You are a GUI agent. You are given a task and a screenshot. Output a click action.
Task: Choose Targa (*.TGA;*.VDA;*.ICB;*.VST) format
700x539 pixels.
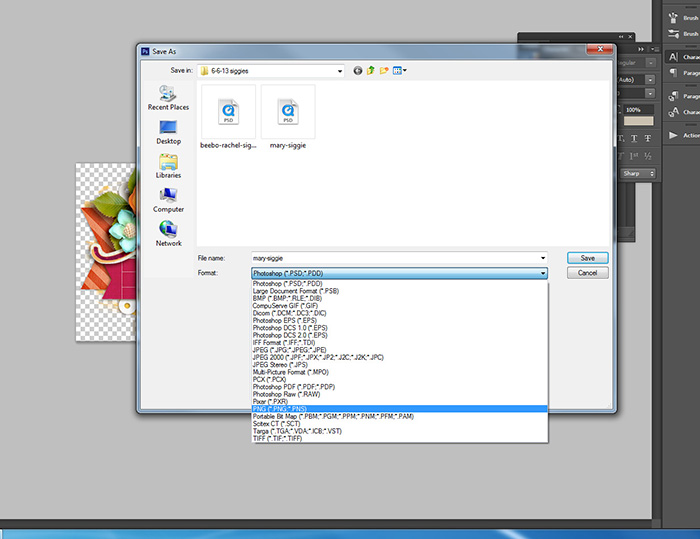tap(399, 431)
